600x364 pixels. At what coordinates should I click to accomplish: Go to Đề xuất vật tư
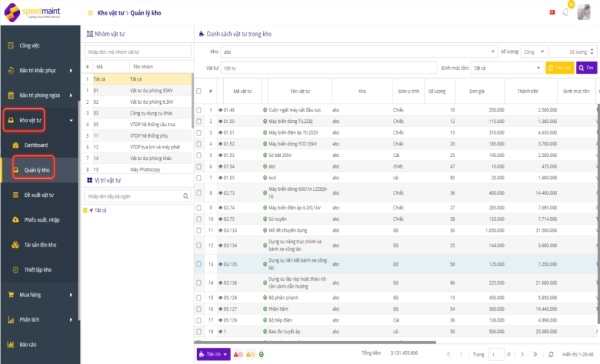(x=39, y=195)
